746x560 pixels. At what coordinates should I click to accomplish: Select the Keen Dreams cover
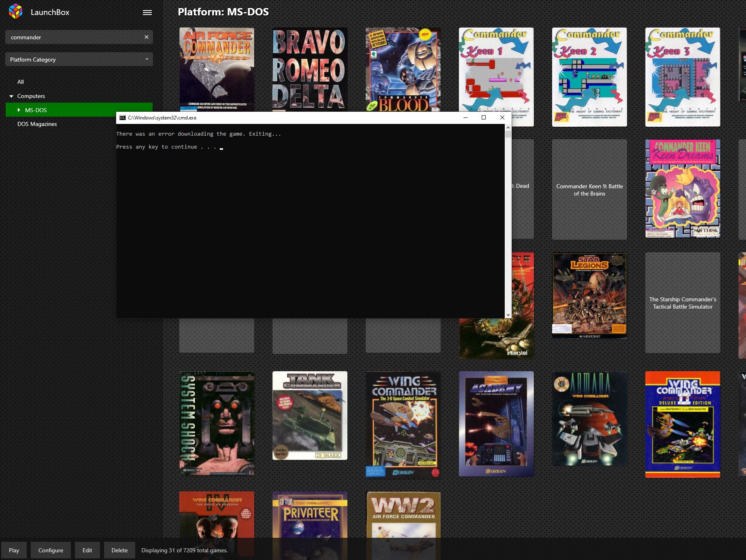pos(682,189)
